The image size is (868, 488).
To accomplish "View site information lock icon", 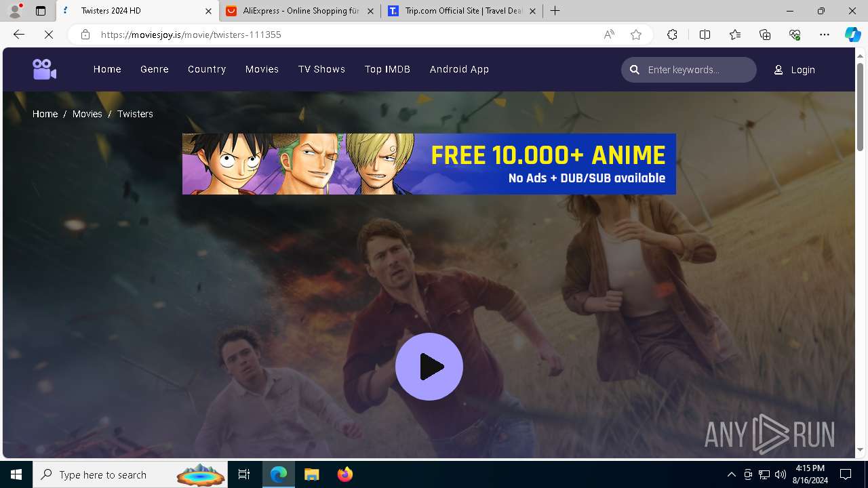I will pyautogui.click(x=85, y=35).
